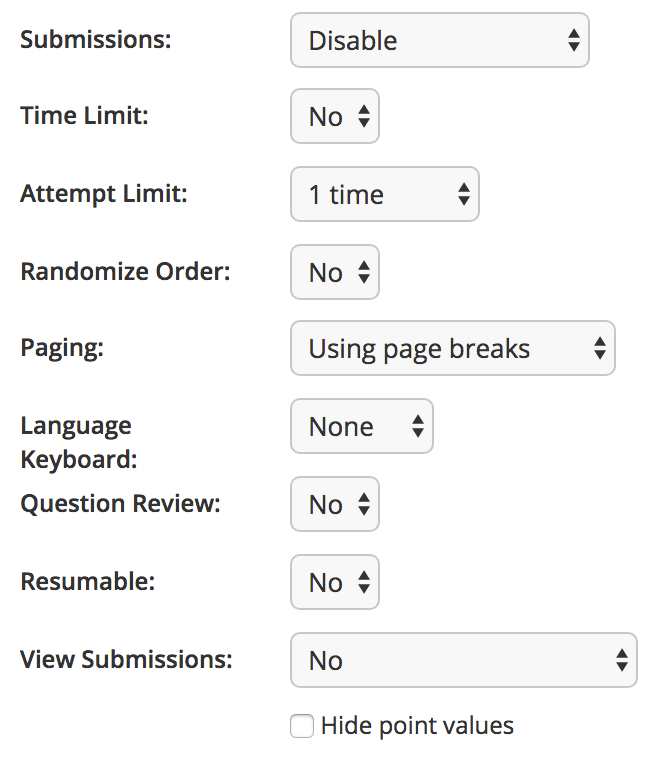The image size is (656, 758).
Task: Click the Attempt Limit field label
Action: tap(104, 194)
